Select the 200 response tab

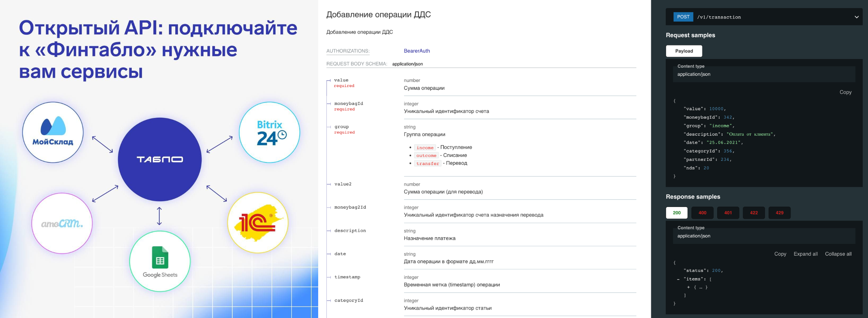click(x=676, y=213)
